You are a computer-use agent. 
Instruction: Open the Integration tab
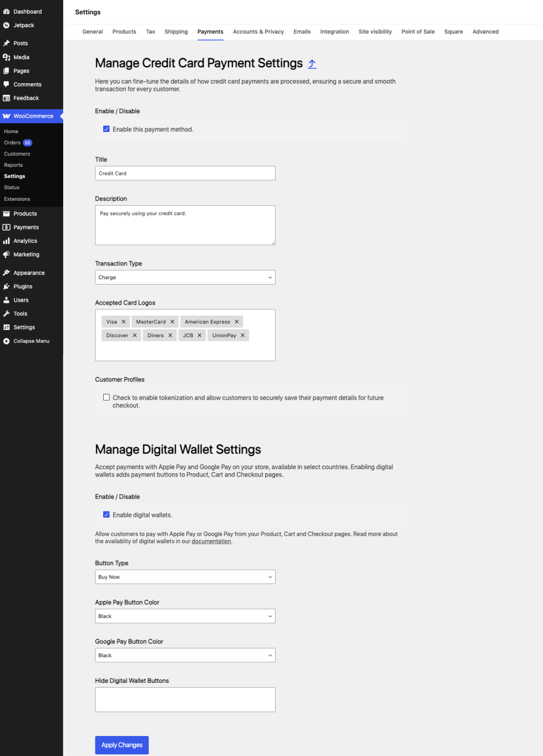pyautogui.click(x=334, y=32)
